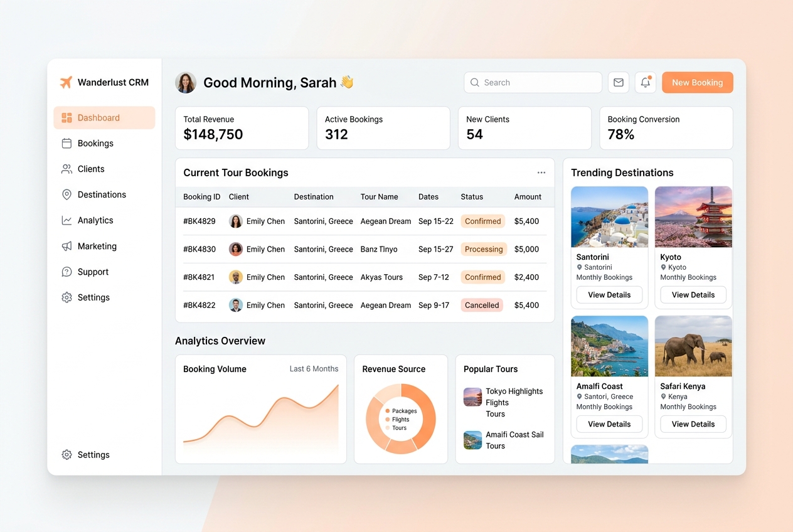Viewport: 793px width, 532px height.
Task: Click the Processing status badge
Action: coord(484,249)
